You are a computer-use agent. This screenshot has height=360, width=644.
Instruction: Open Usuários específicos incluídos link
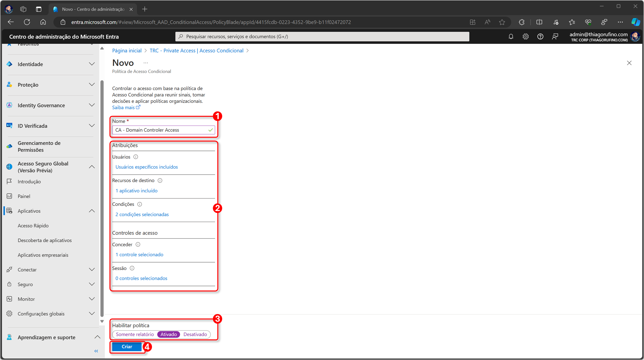click(x=147, y=167)
